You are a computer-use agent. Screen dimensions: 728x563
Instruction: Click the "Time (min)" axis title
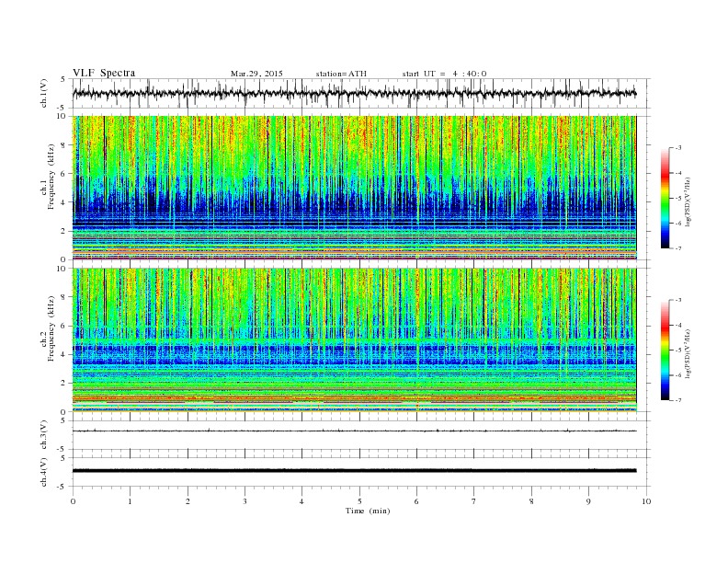[x=368, y=511]
